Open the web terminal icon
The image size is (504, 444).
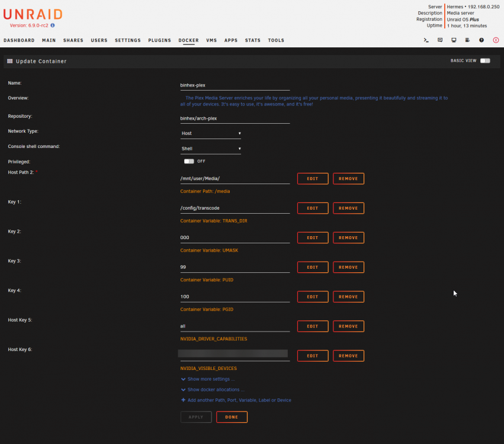[426, 40]
